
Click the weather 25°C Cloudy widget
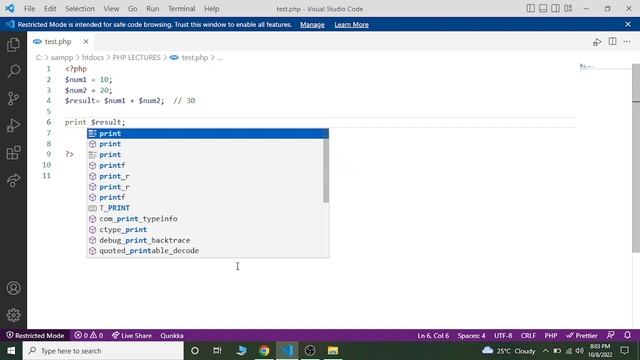509,351
